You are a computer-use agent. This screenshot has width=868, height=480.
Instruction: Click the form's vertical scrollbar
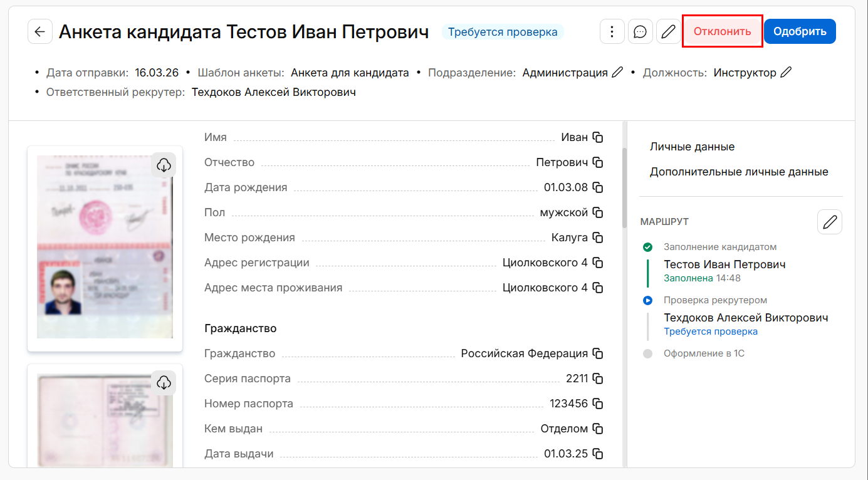pos(624,187)
